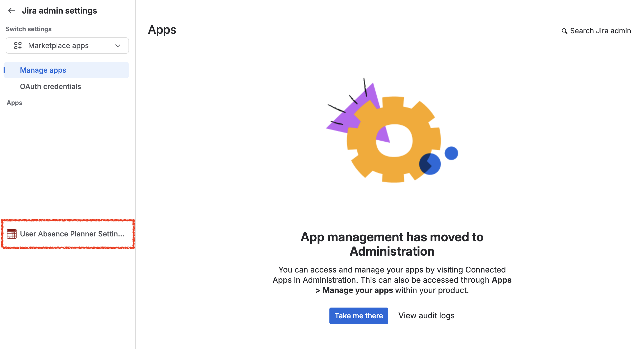Click the Marketplace apps grid icon

pyautogui.click(x=18, y=46)
